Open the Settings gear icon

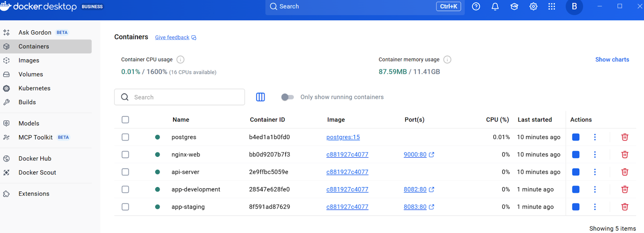533,6
